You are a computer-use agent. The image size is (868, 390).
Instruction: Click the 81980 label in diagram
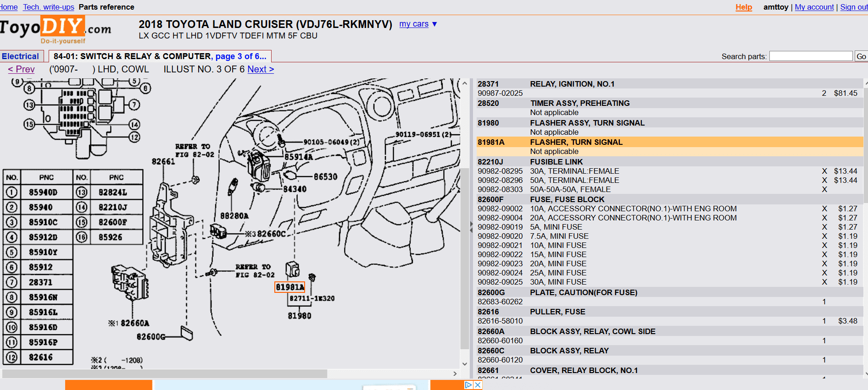click(x=300, y=316)
